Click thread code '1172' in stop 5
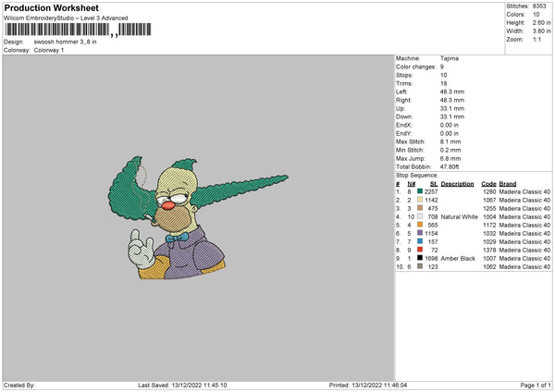This screenshot has height=392, width=555. coord(489,225)
